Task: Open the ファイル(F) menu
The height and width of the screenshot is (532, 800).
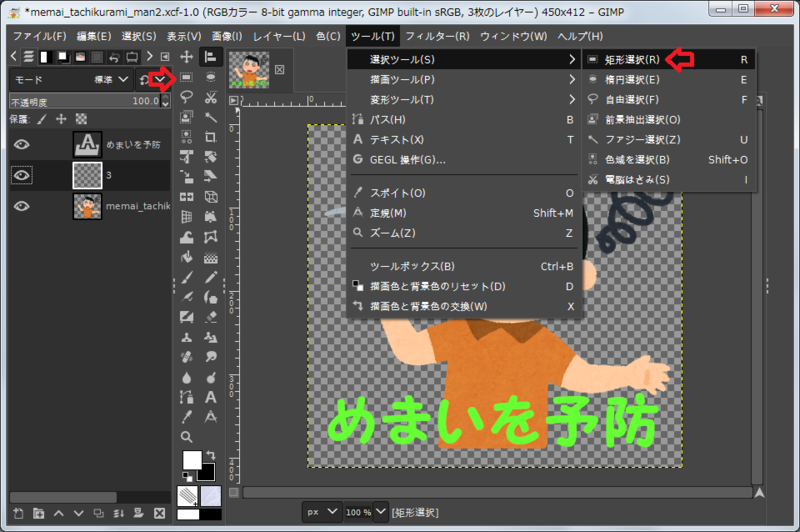Action: tap(40, 36)
